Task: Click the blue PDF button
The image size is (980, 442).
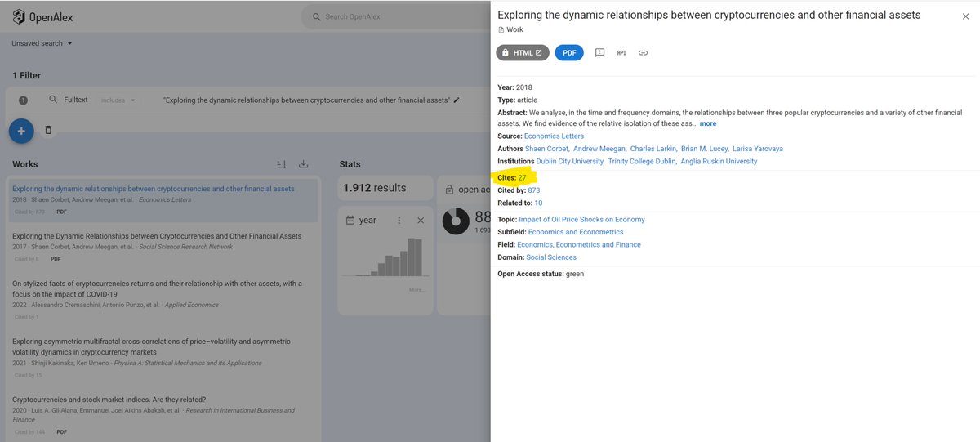Action: (x=569, y=52)
